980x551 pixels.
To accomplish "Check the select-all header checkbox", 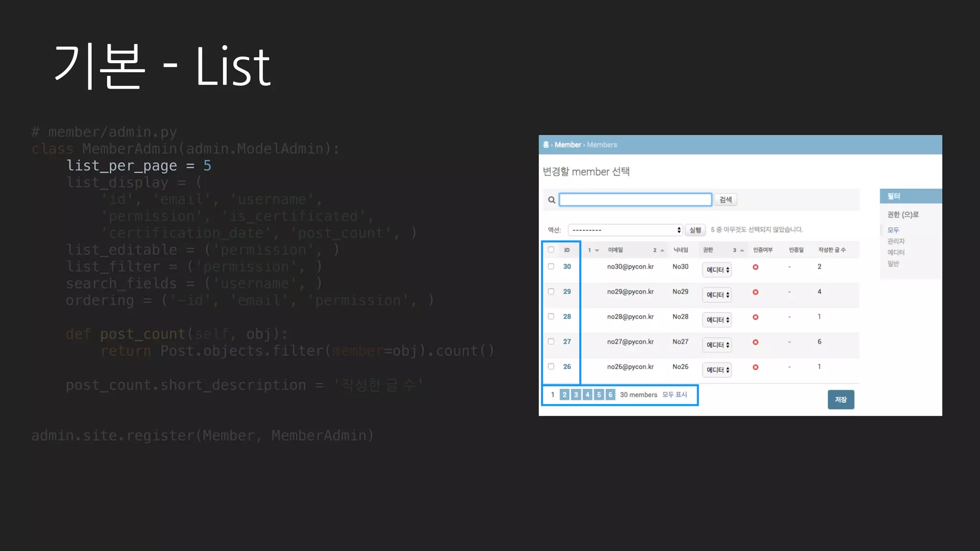I will pyautogui.click(x=551, y=250).
